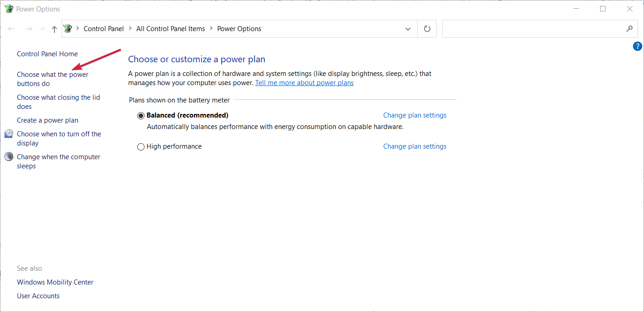This screenshot has height=312, width=644.
Task: Open help via the question mark icon
Action: pos(637,46)
